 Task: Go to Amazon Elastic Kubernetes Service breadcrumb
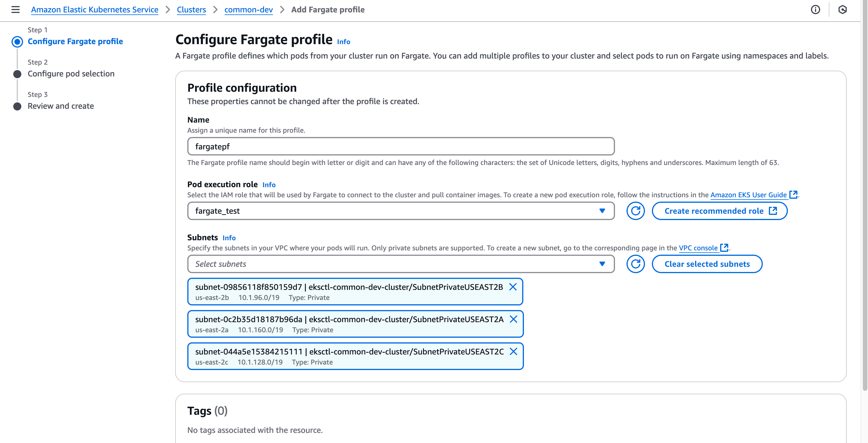pyautogui.click(x=95, y=10)
